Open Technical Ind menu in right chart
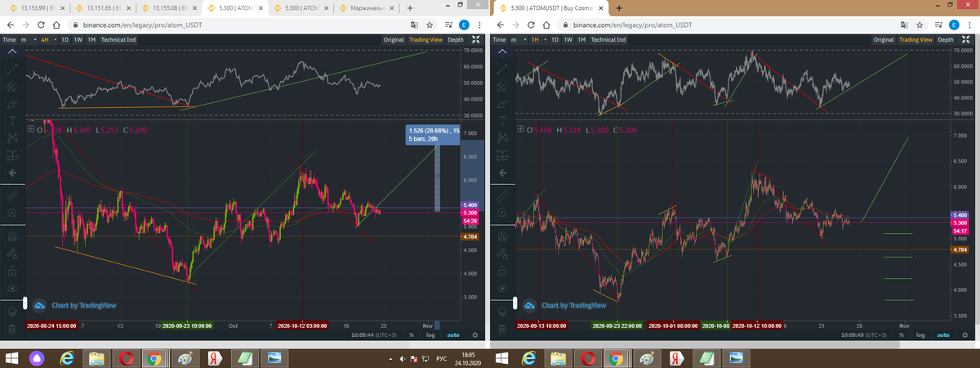The image size is (980, 368). 609,39
